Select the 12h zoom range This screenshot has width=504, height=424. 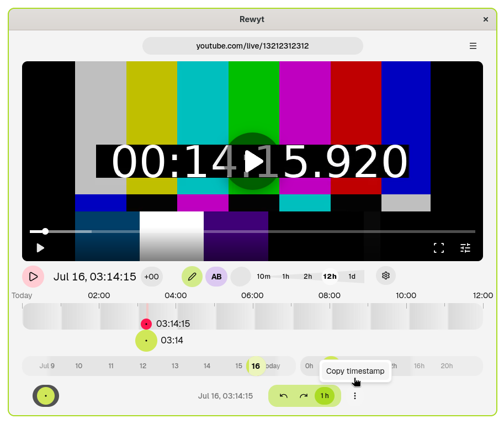point(330,277)
